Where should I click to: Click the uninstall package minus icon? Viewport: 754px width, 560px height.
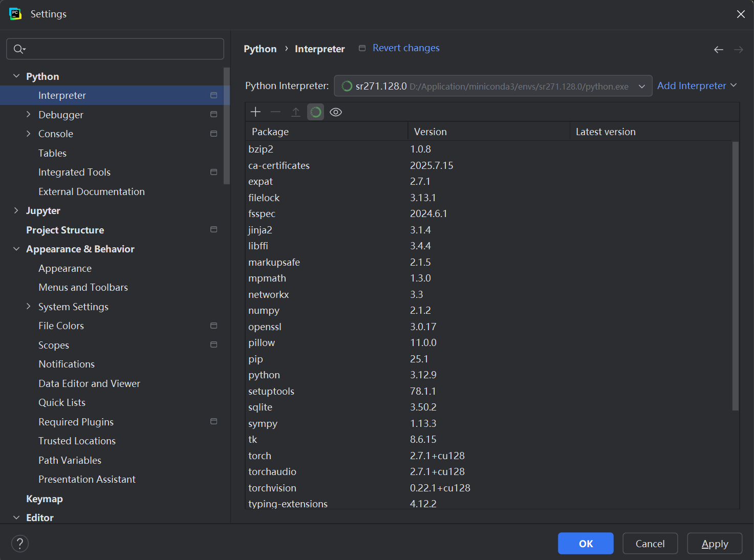(275, 112)
